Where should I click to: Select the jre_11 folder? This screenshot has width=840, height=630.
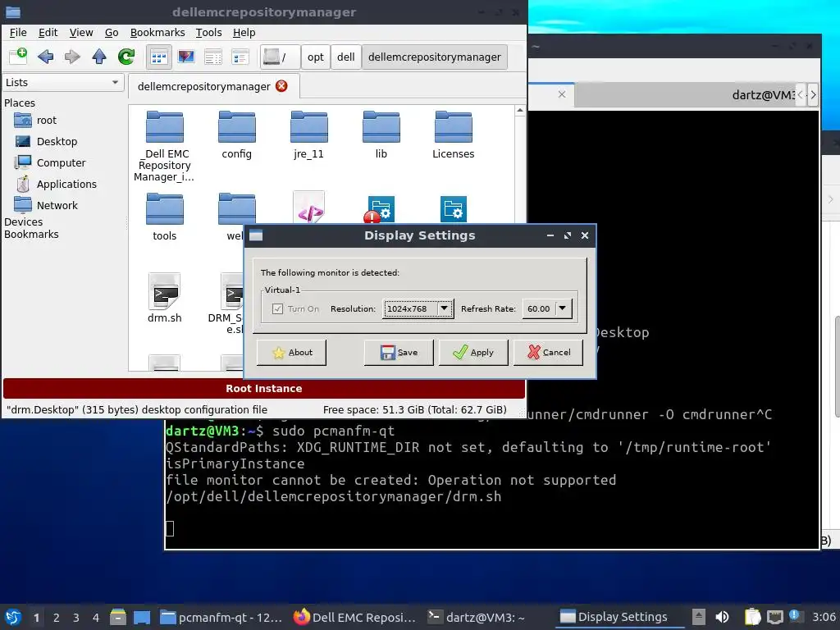point(308,135)
